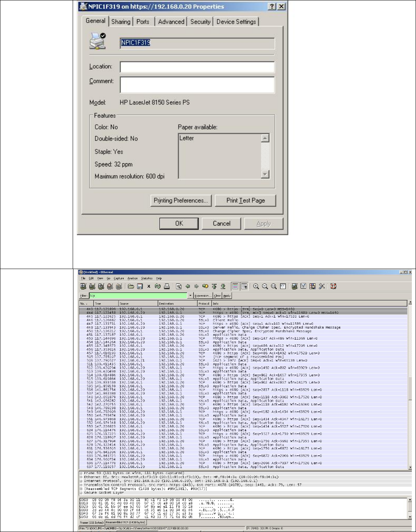Reset zoom to normal size icon

274,286
